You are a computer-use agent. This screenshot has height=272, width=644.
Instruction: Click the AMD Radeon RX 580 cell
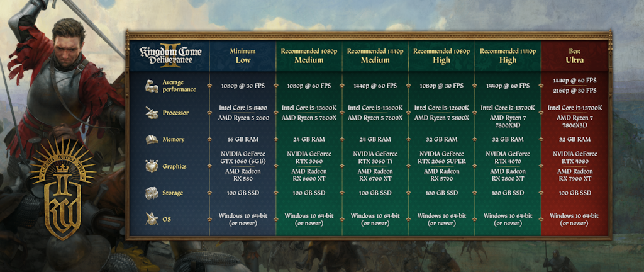(243, 174)
